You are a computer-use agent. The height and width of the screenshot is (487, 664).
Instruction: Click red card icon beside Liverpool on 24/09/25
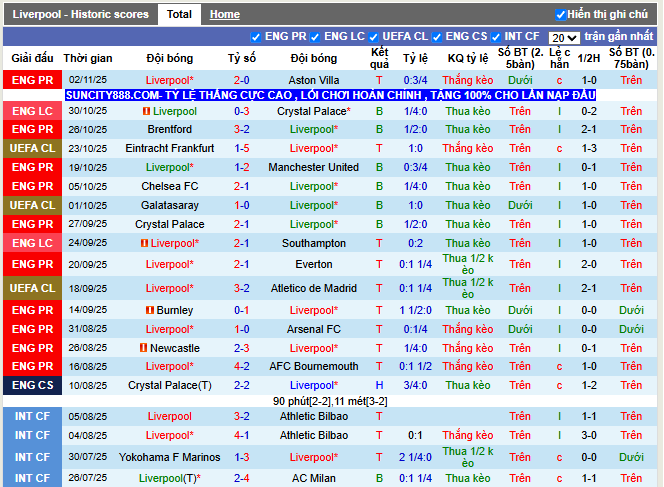pyautogui.click(x=144, y=244)
